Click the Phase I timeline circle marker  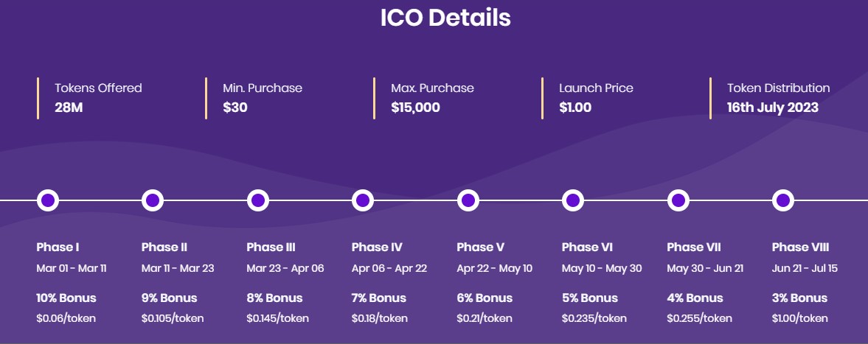[48, 200]
